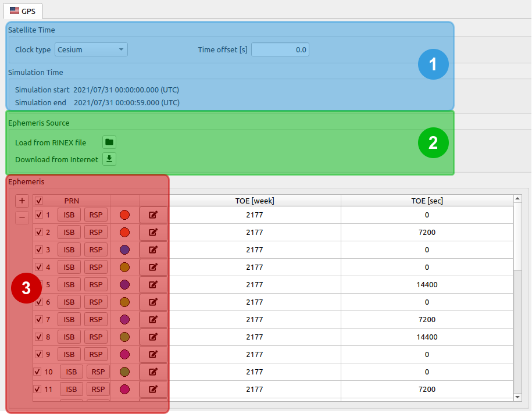Disable PRN 9 satellite checkbox

tap(39, 355)
